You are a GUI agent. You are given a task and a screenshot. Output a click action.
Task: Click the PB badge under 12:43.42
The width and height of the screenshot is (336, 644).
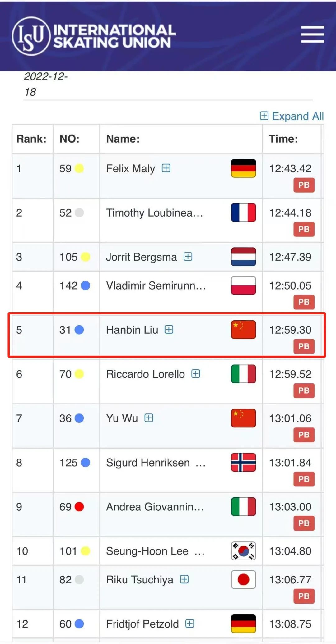point(304,185)
